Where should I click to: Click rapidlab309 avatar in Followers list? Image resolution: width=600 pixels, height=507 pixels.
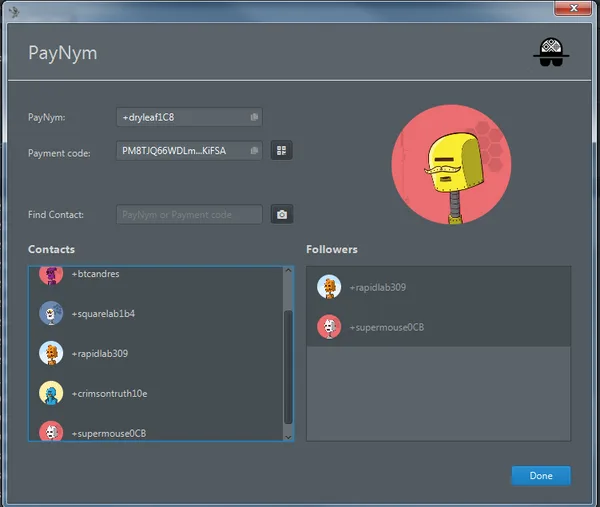pyautogui.click(x=329, y=287)
